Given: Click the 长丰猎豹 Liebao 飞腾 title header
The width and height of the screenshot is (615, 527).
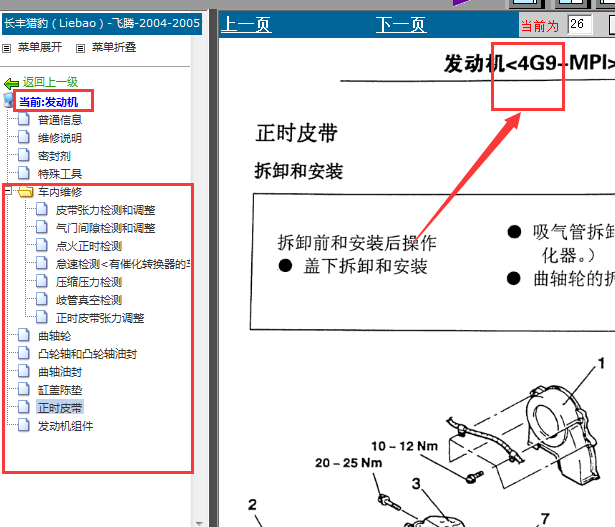Looking at the screenshot, I should click(102, 24).
